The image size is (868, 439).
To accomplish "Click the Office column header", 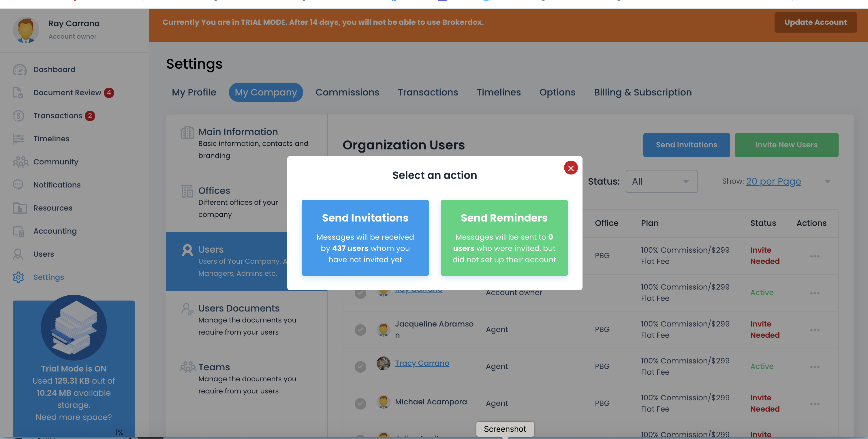I will (606, 223).
